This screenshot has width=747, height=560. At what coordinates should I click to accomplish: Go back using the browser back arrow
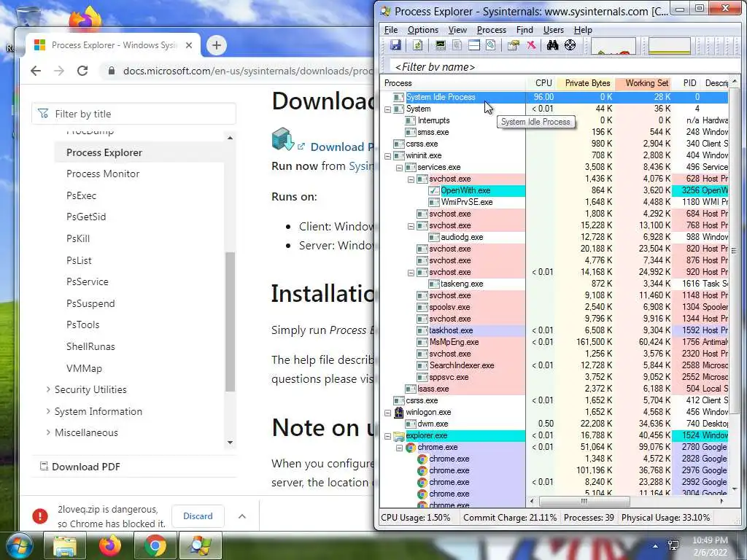coord(36,71)
